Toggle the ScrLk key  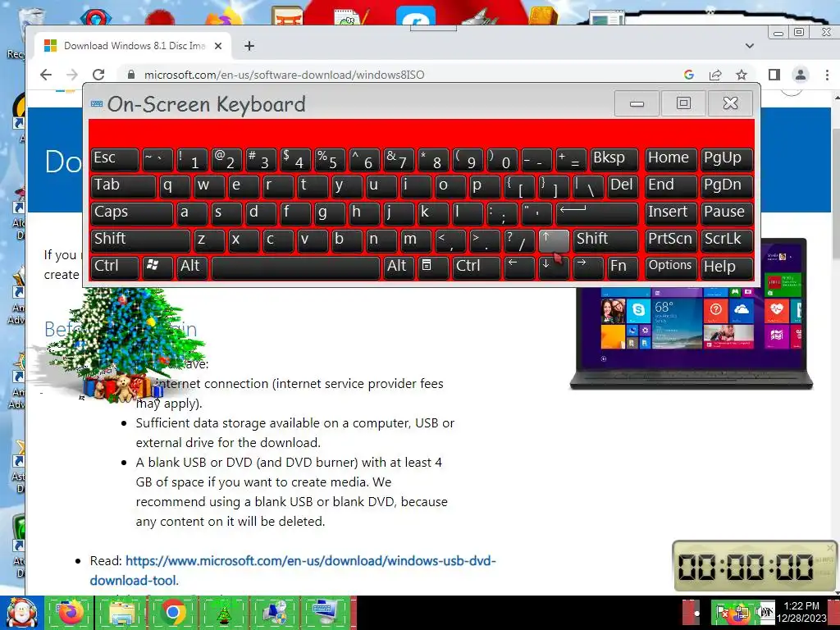click(727, 240)
